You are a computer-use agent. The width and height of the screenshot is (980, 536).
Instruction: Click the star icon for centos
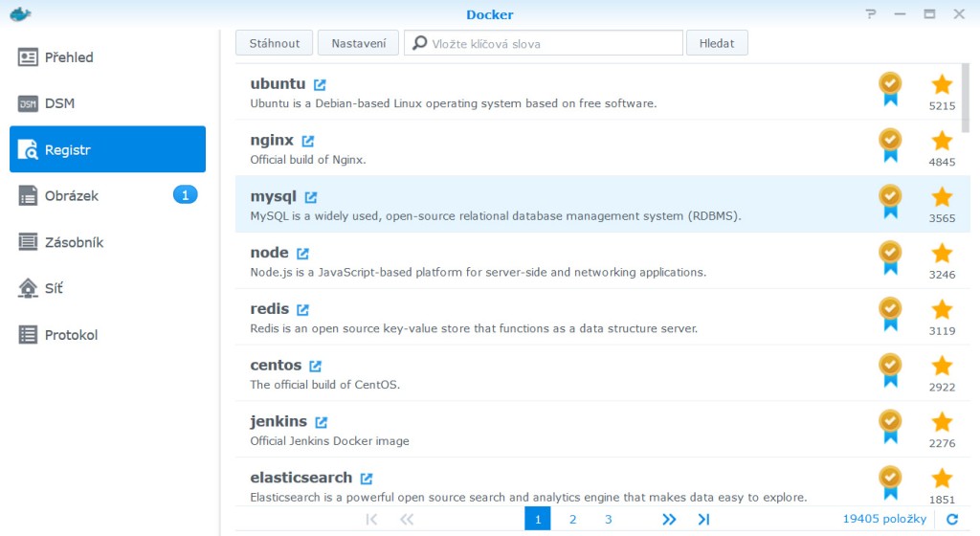tap(942, 366)
